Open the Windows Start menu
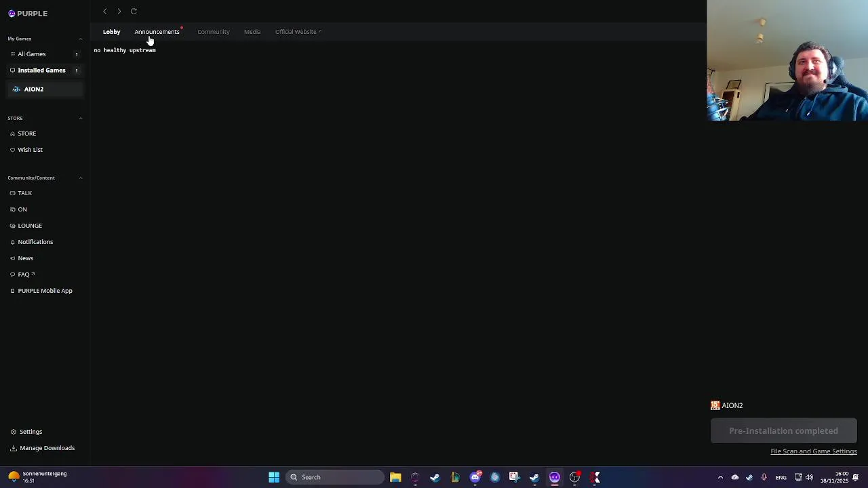 click(274, 477)
